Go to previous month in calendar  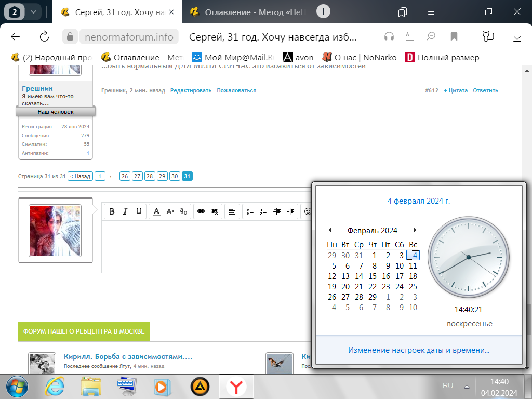330,230
